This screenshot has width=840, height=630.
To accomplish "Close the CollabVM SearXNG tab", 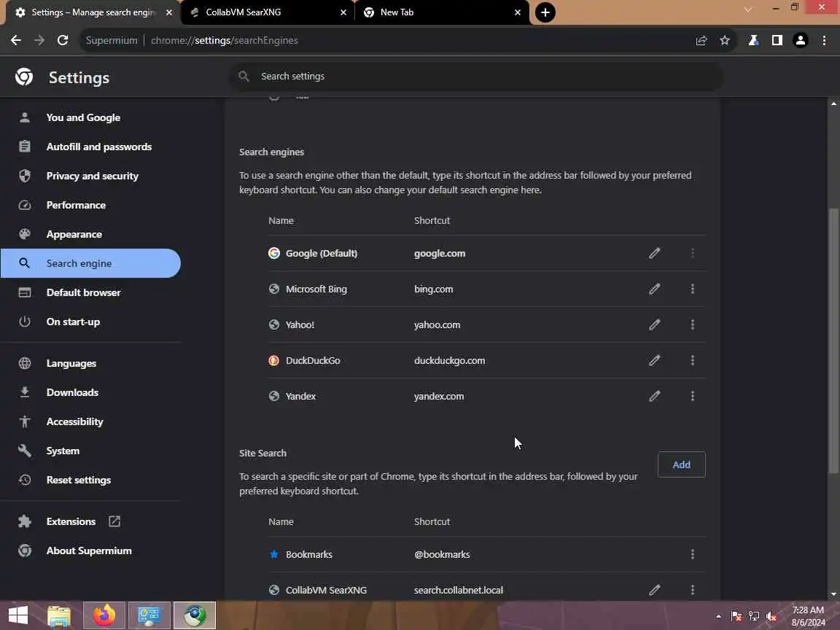I will [x=343, y=12].
